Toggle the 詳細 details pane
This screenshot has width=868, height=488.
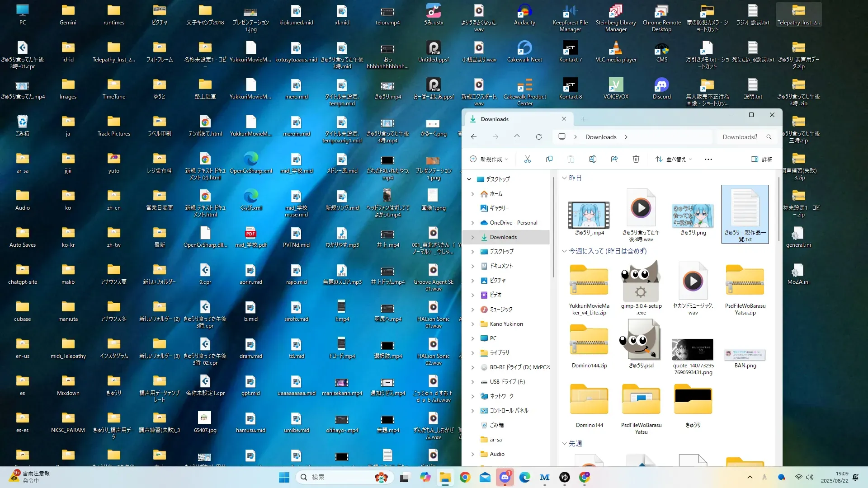[x=762, y=159]
